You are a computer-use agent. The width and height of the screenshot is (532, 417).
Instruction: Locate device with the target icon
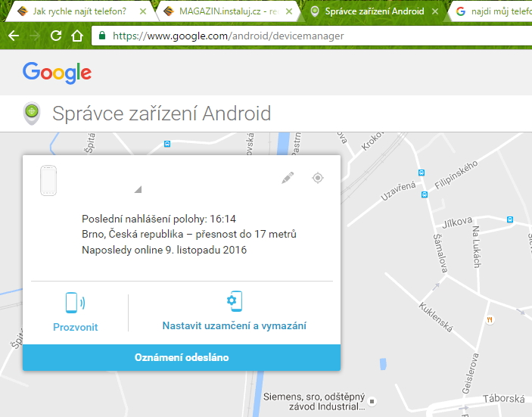click(318, 178)
